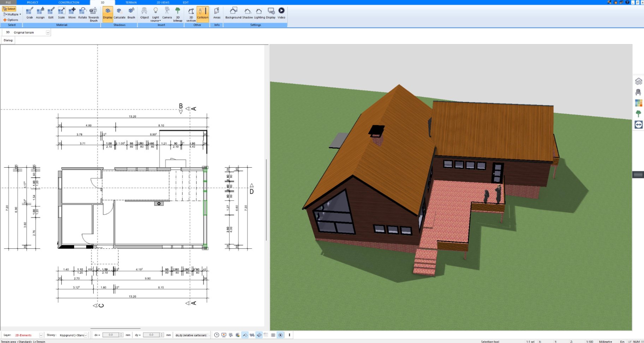This screenshot has width=644, height=343.
Task: Toggle the grid display in status bar
Action: pyautogui.click(x=273, y=335)
